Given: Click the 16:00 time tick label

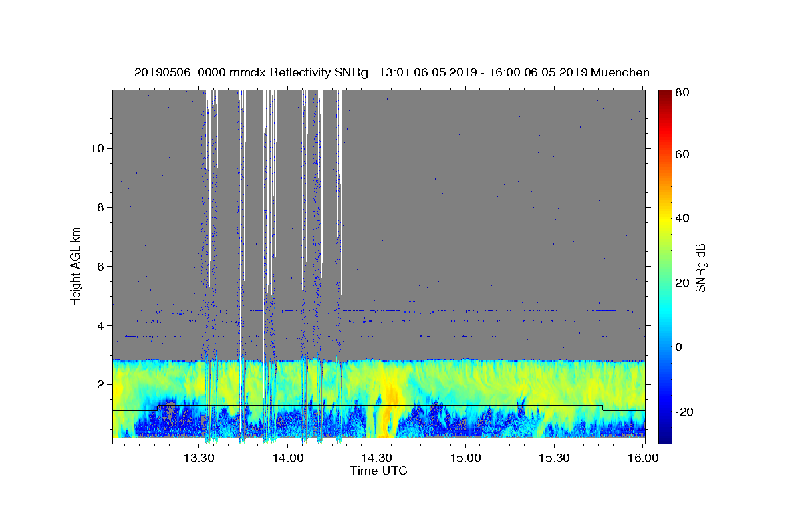Looking at the screenshot, I should click(x=642, y=458).
